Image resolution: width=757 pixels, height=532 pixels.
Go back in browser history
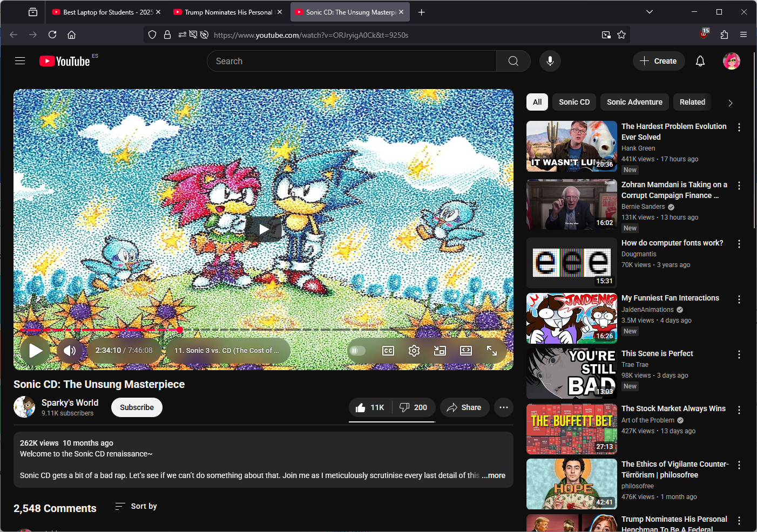(x=13, y=35)
